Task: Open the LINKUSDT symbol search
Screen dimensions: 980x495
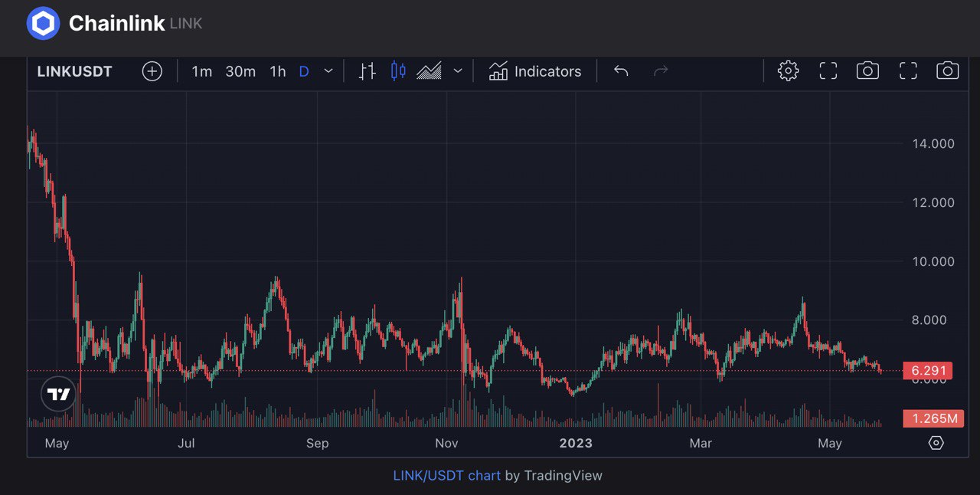Action: click(75, 71)
